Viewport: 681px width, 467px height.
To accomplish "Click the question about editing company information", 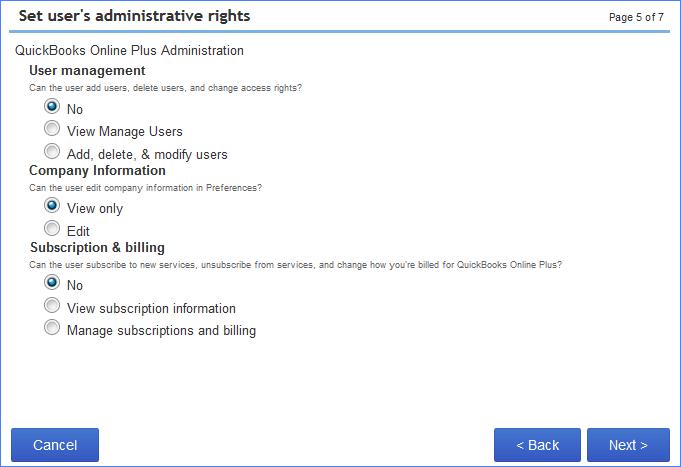I will [x=145, y=188].
